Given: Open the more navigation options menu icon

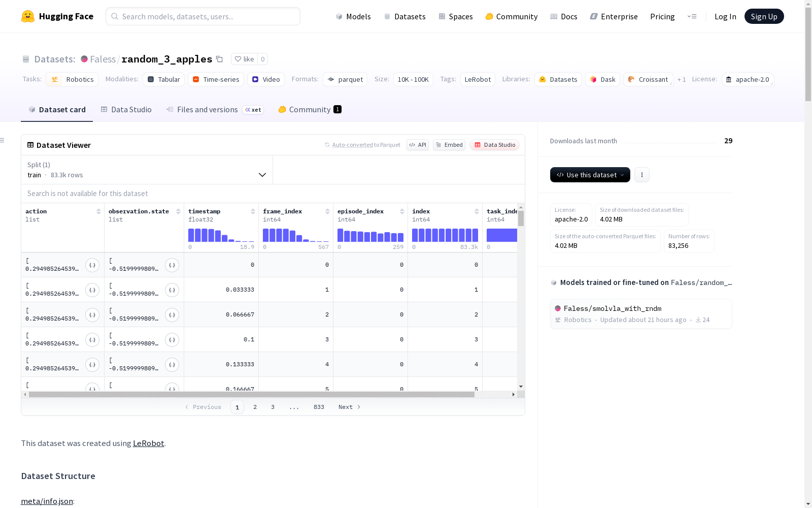Looking at the screenshot, I should [692, 16].
